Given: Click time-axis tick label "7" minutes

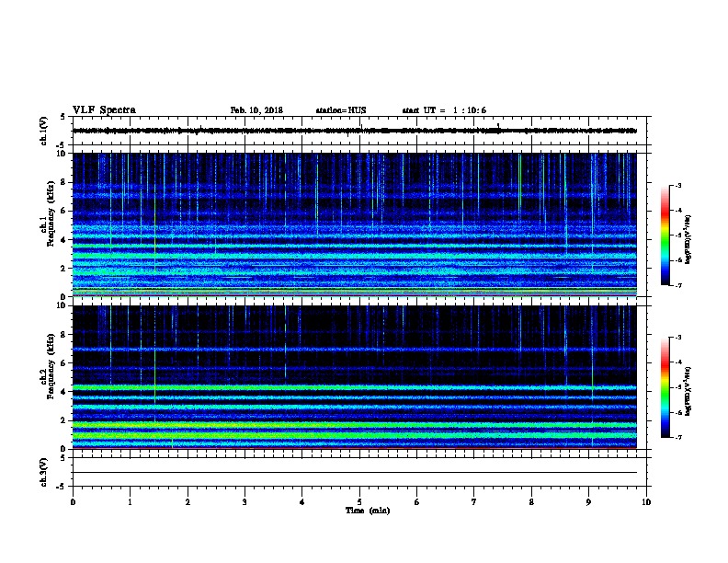Looking at the screenshot, I should (474, 502).
